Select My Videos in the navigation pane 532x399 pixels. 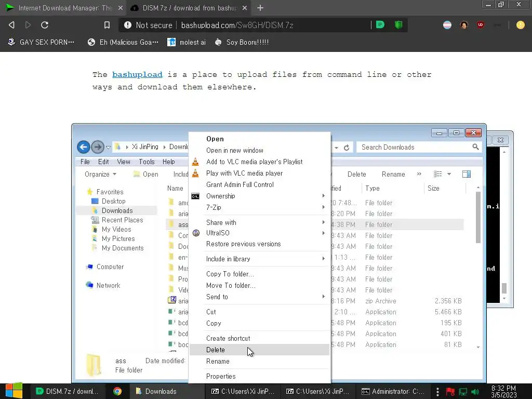tap(111, 229)
